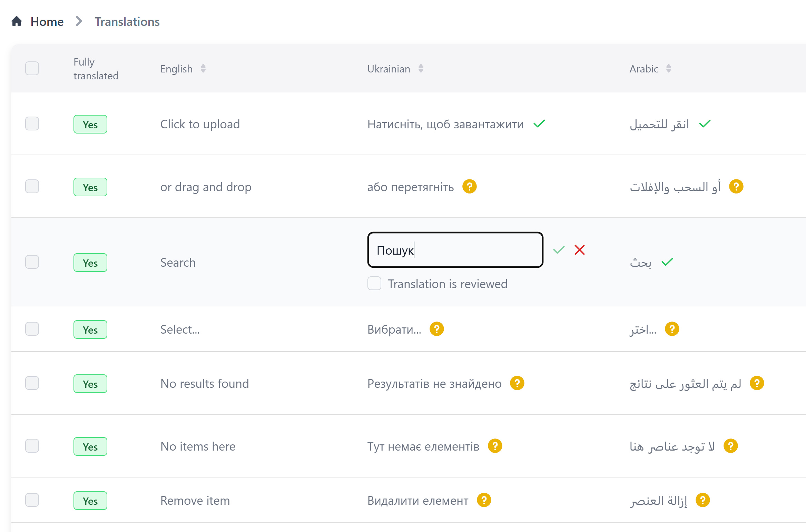Click the Home icon in breadcrumb
806x532 pixels.
pos(17,21)
